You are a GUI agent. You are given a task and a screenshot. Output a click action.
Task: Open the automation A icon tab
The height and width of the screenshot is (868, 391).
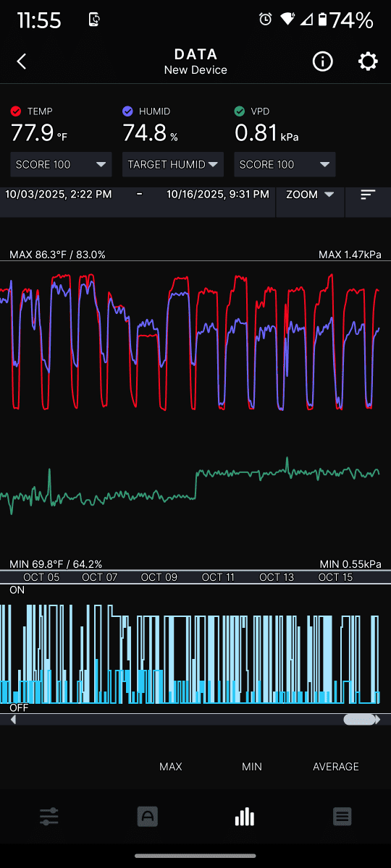(x=147, y=817)
